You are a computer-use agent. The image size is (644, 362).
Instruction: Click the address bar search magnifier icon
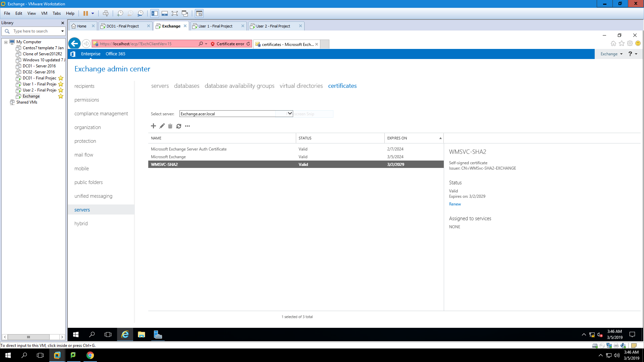[x=201, y=44]
